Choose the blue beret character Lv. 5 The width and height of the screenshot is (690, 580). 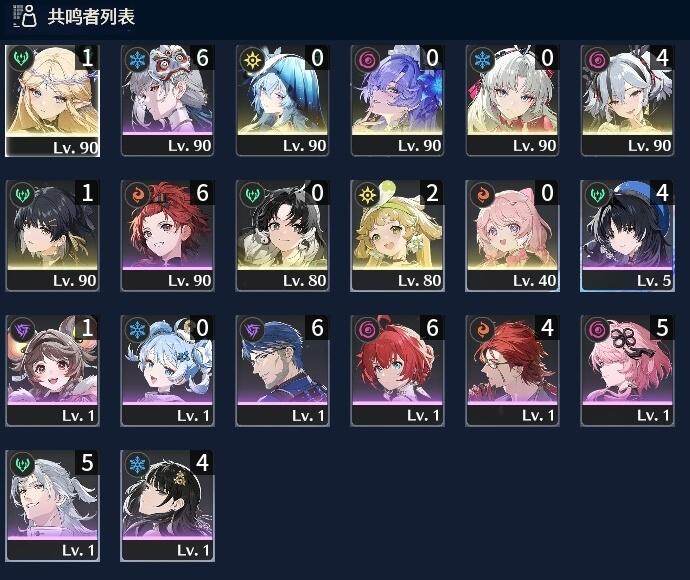point(627,235)
